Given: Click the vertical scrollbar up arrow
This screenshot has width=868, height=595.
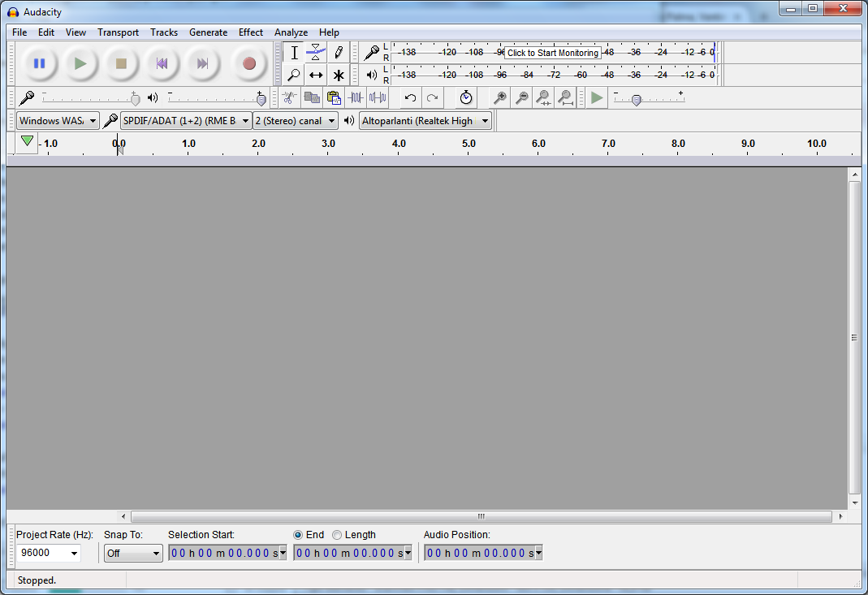Looking at the screenshot, I should pos(855,175).
